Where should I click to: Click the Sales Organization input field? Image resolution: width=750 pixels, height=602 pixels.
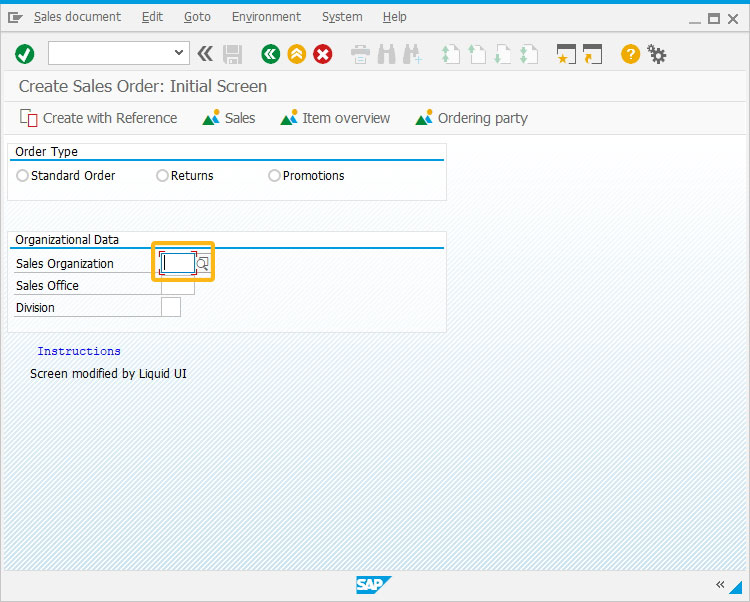pyautogui.click(x=177, y=263)
